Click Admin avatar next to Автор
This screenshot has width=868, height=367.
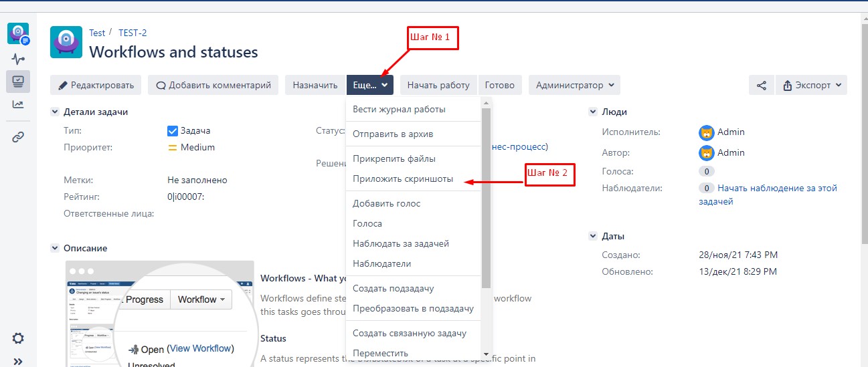tap(707, 153)
